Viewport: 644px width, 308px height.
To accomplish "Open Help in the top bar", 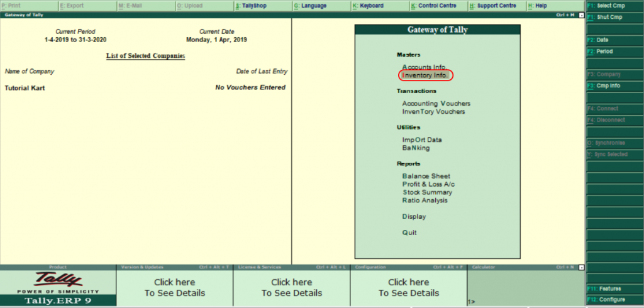I will point(556,6).
